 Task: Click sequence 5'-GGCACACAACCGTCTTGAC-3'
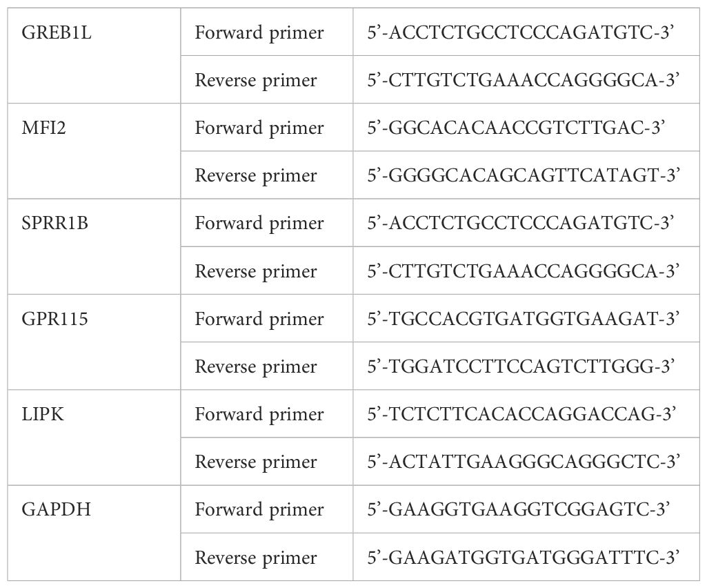point(517,128)
